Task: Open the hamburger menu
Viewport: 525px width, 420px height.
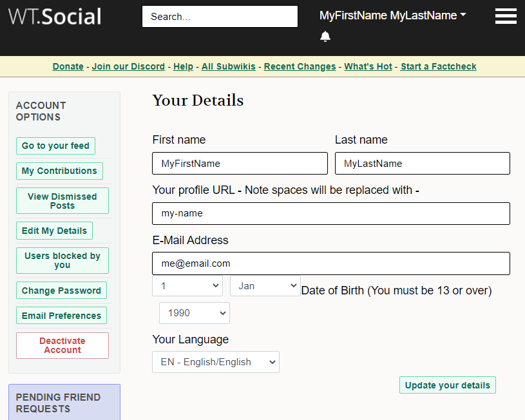Action: pos(506,16)
